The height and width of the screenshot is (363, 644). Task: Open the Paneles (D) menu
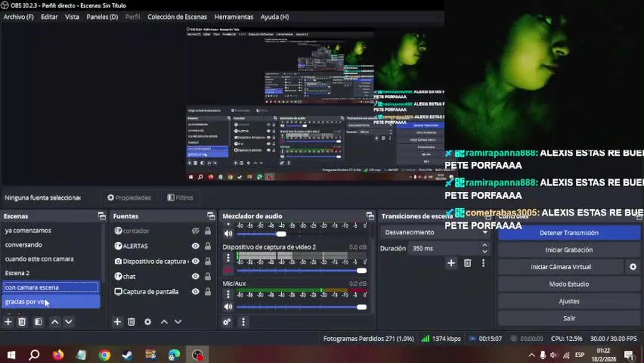tap(102, 17)
